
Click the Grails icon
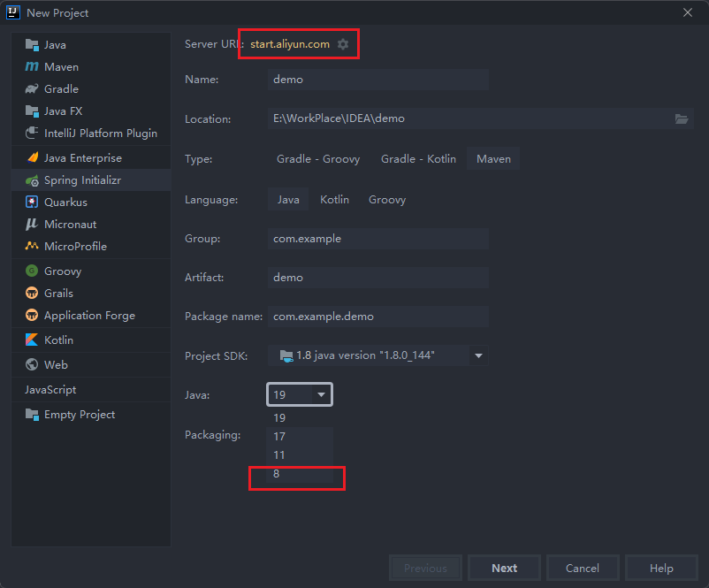tap(32, 293)
